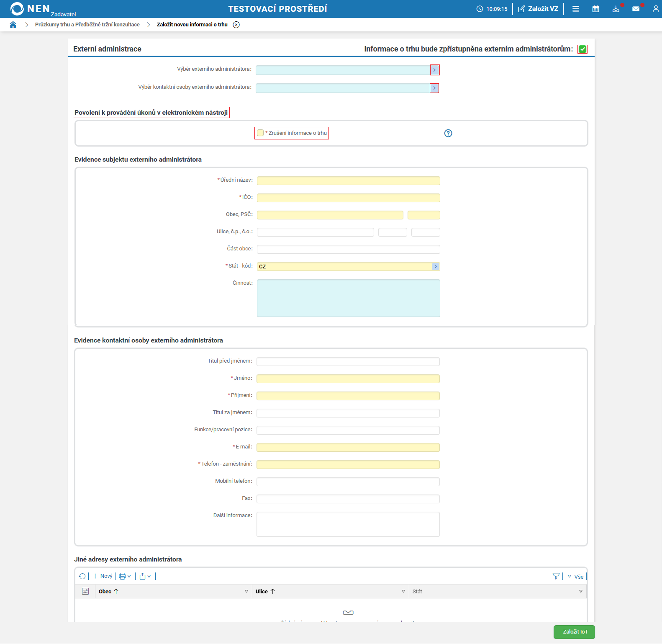
Task: Click Nový to add an address
Action: click(103, 576)
